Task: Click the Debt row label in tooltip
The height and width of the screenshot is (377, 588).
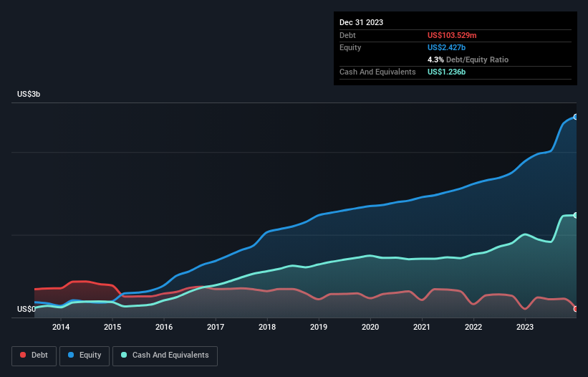Action: pyautogui.click(x=347, y=35)
